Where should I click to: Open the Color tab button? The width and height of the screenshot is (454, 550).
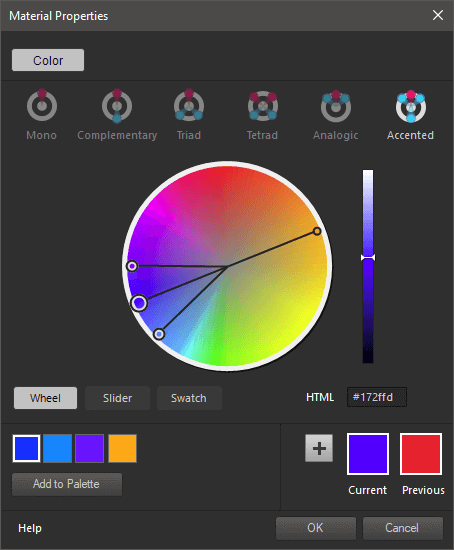[48, 60]
